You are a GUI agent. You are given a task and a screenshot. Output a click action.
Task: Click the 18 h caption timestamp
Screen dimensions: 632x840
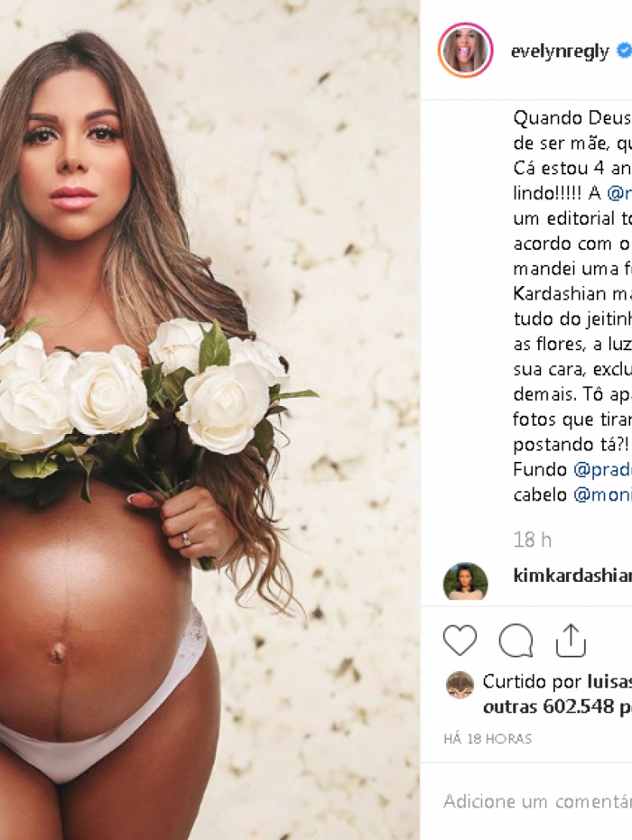point(532,540)
